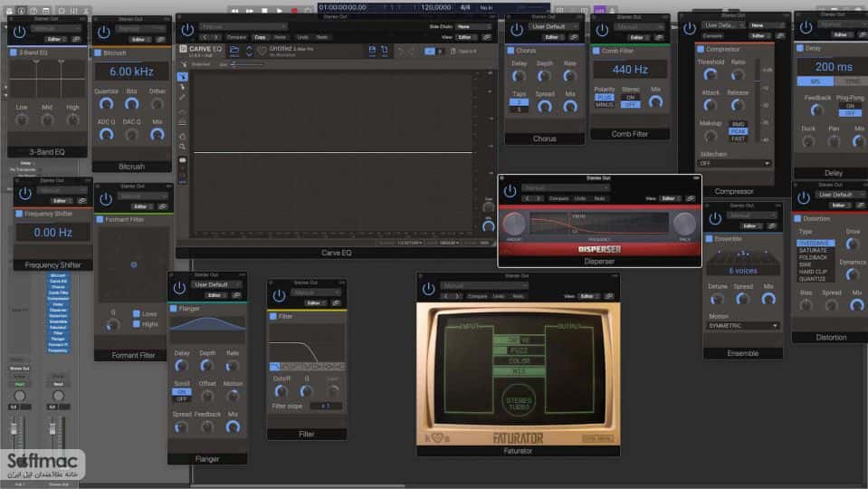
Task: Click the transport Play button
Action: pyautogui.click(x=280, y=10)
